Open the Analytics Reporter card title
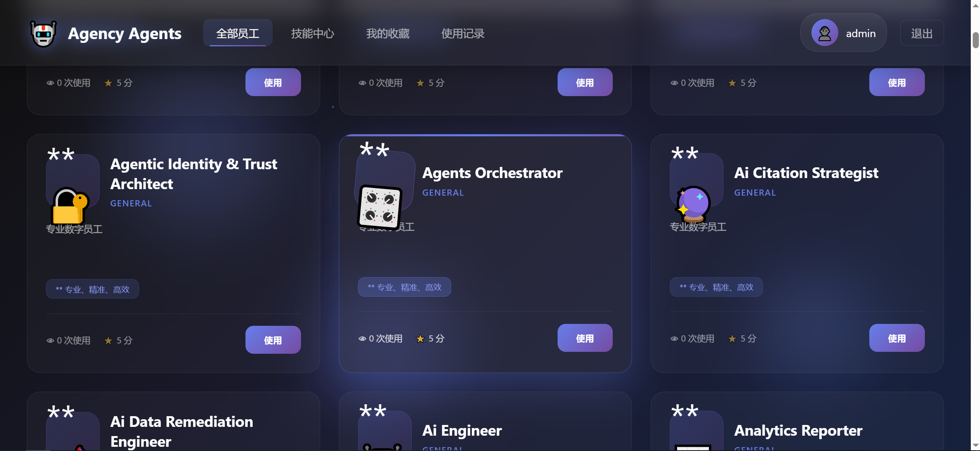980x451 pixels. (x=798, y=431)
